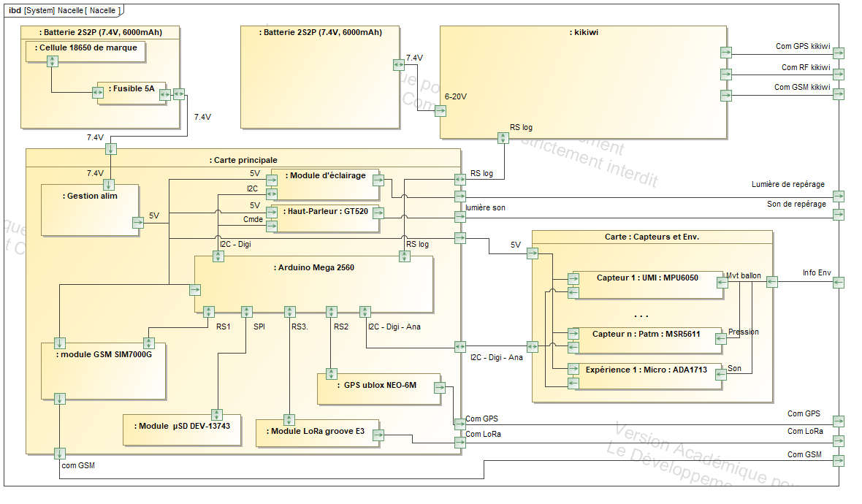Select the Com GPS kikiwi port on diagram border
862x504 pixels.
point(839,53)
